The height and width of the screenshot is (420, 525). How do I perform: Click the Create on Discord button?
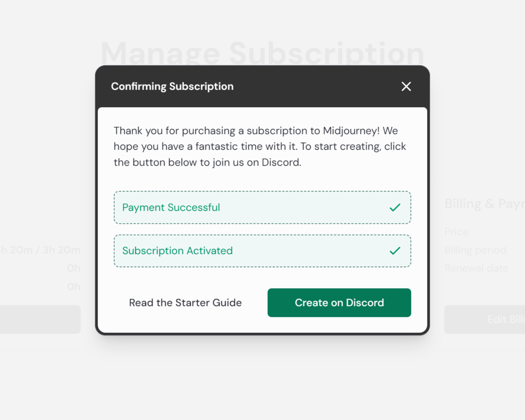pos(339,303)
